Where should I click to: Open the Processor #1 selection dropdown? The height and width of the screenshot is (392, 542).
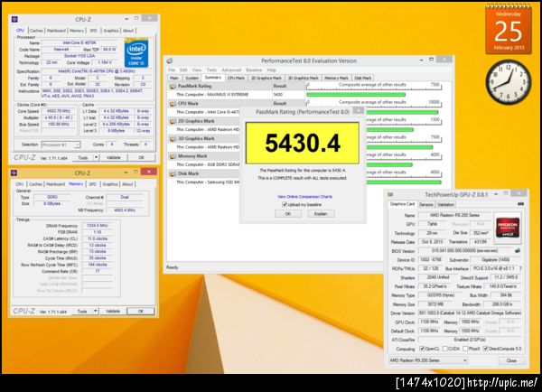pyautogui.click(x=61, y=145)
